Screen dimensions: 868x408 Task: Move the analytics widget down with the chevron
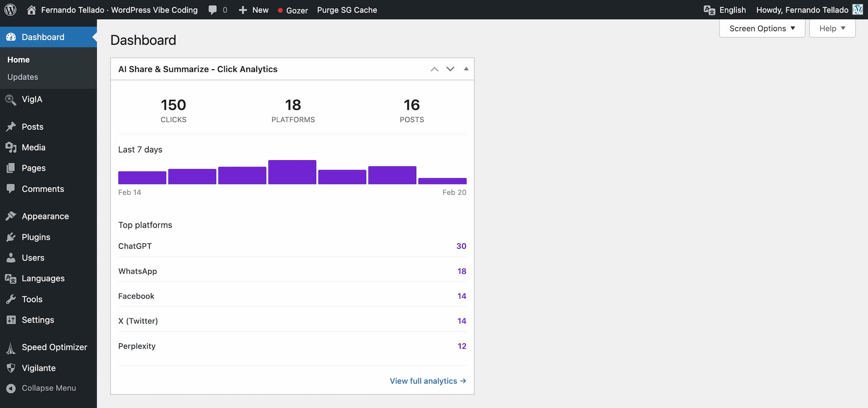point(450,69)
